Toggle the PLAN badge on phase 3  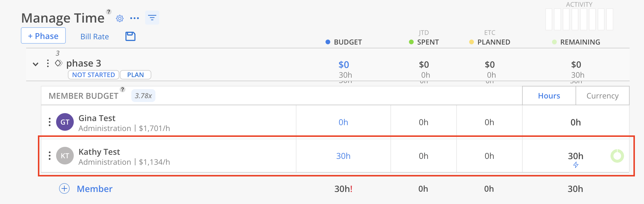click(135, 75)
